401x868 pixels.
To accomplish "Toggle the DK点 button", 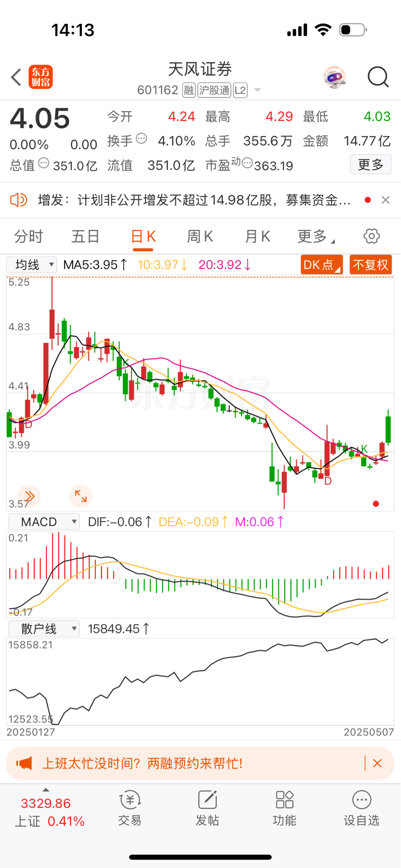I will point(322,265).
